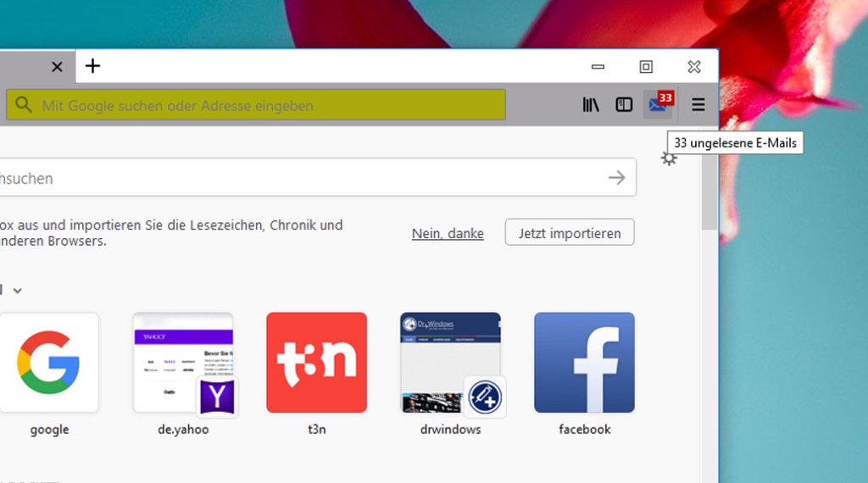Close the current browser tab
Viewport: 868px width, 483px height.
[57, 66]
